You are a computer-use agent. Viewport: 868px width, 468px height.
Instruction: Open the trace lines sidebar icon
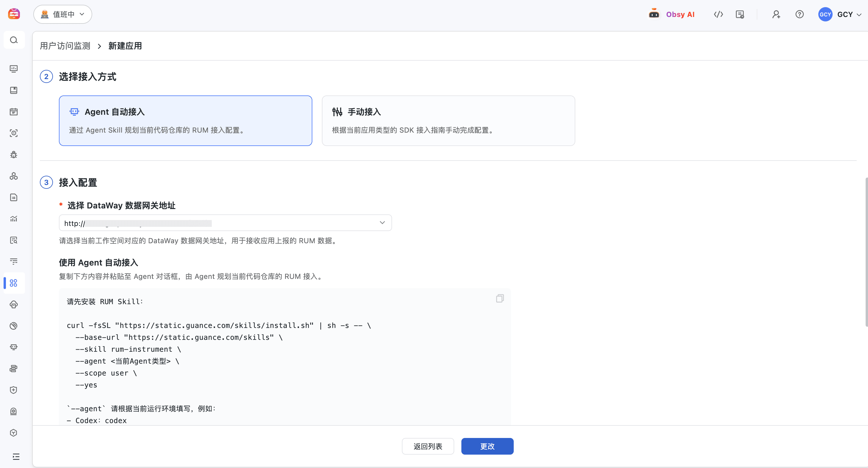pyautogui.click(x=14, y=262)
